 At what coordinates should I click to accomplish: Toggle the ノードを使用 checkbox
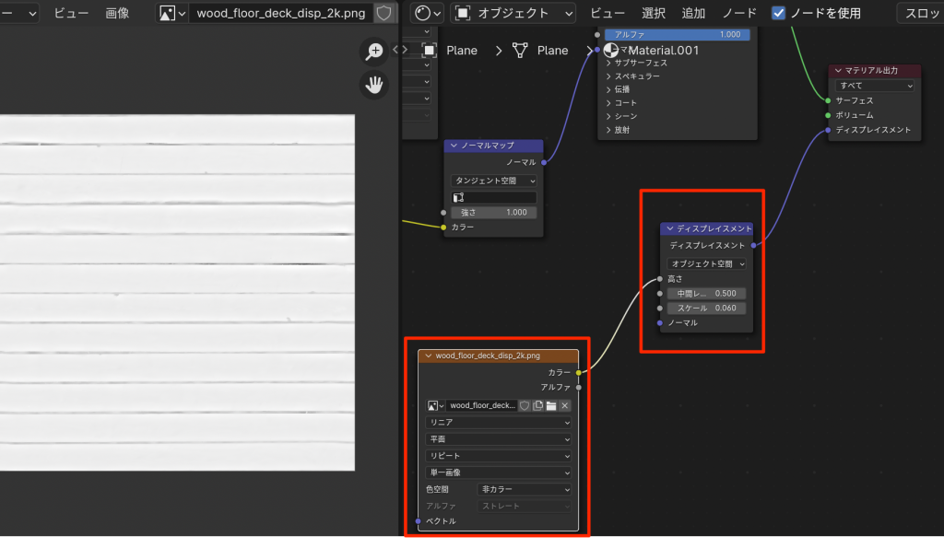[x=780, y=13]
